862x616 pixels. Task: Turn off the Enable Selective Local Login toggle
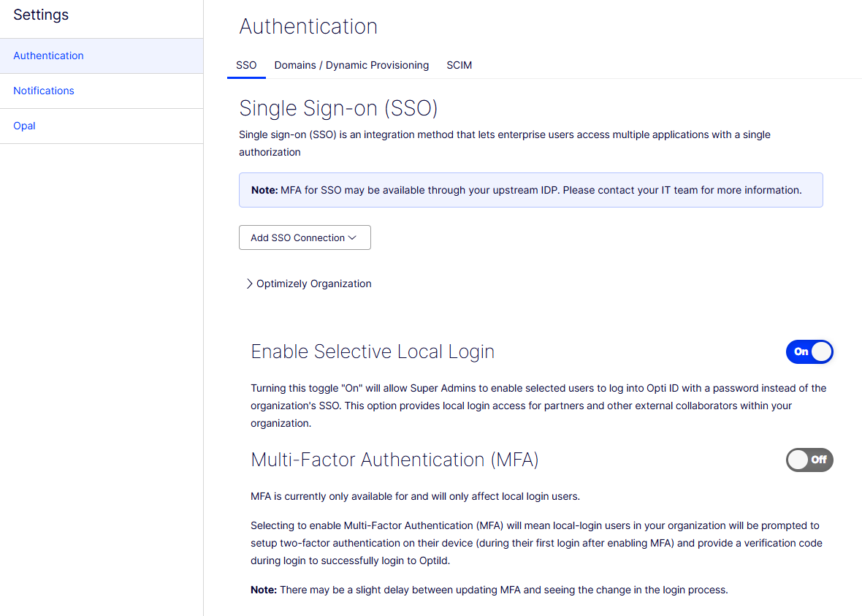tap(809, 351)
